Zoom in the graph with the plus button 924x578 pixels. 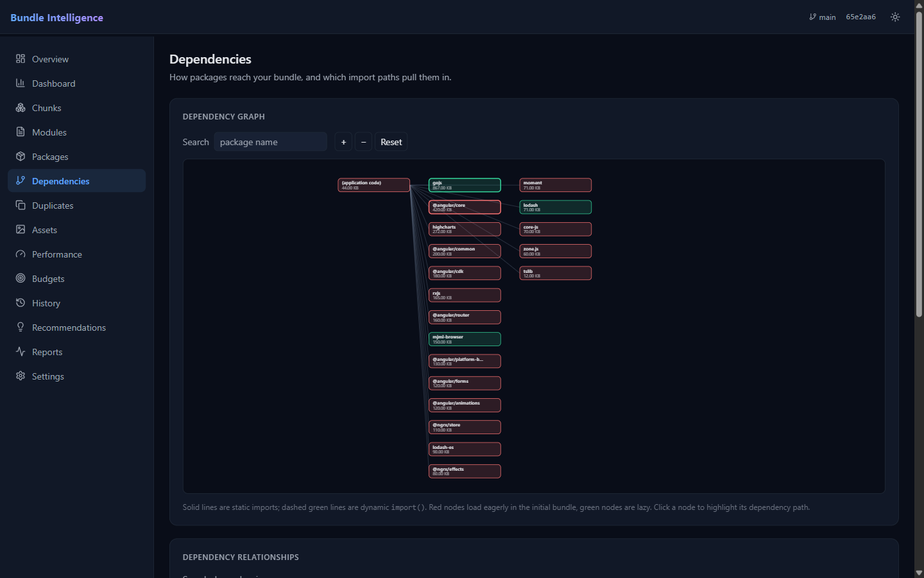click(x=343, y=142)
